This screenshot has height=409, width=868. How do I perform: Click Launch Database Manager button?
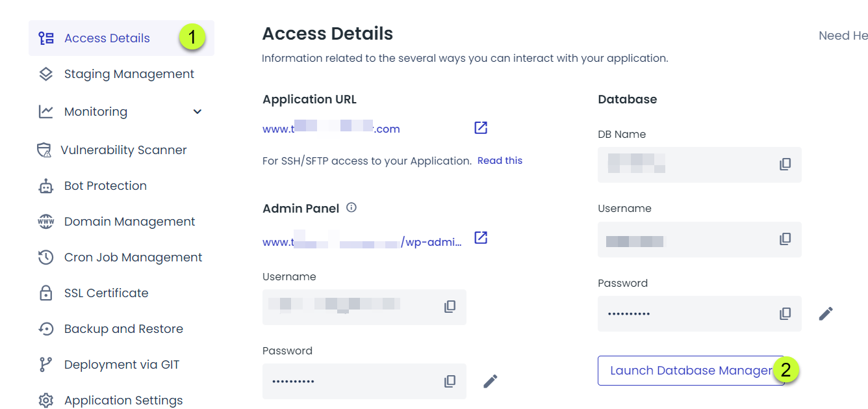point(691,371)
